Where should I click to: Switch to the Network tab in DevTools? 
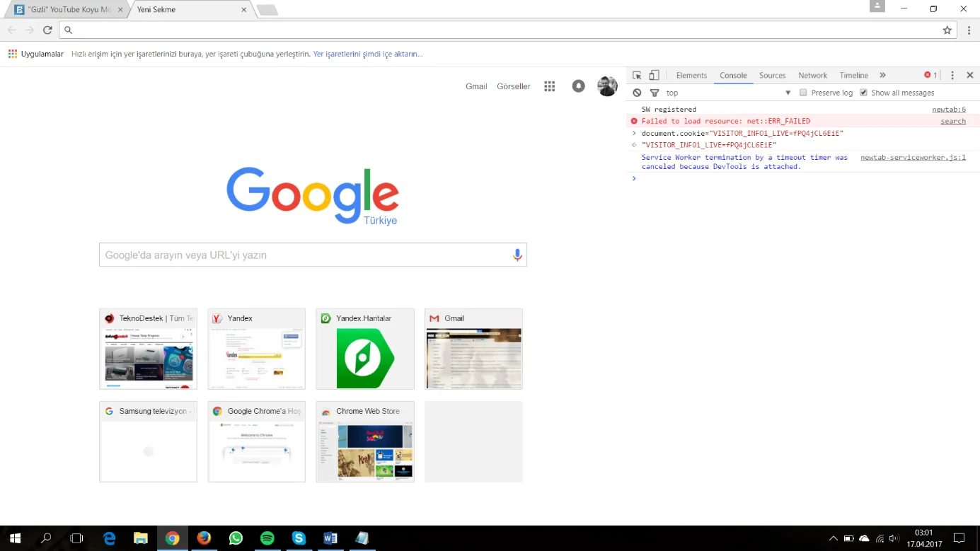click(x=812, y=75)
